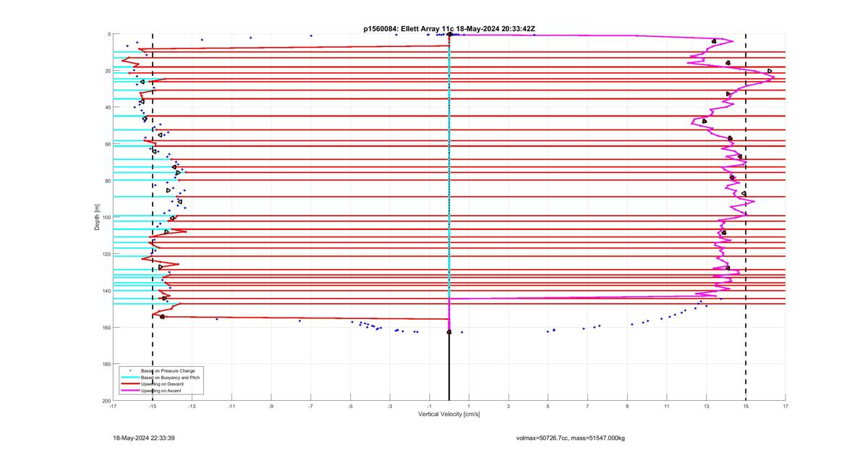Click the 'Depth [m]' y-axis label
This screenshot has width=868, height=450.
tap(97, 217)
